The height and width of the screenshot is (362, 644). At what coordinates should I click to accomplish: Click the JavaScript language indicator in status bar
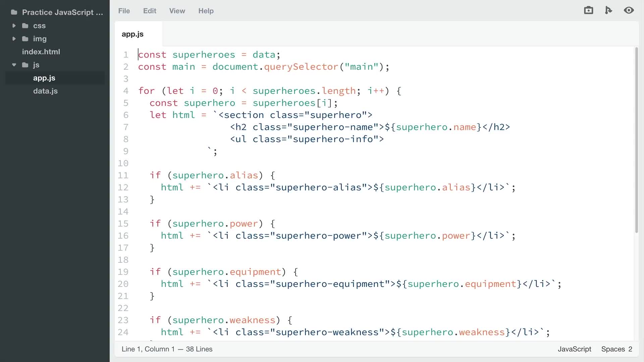(x=574, y=349)
